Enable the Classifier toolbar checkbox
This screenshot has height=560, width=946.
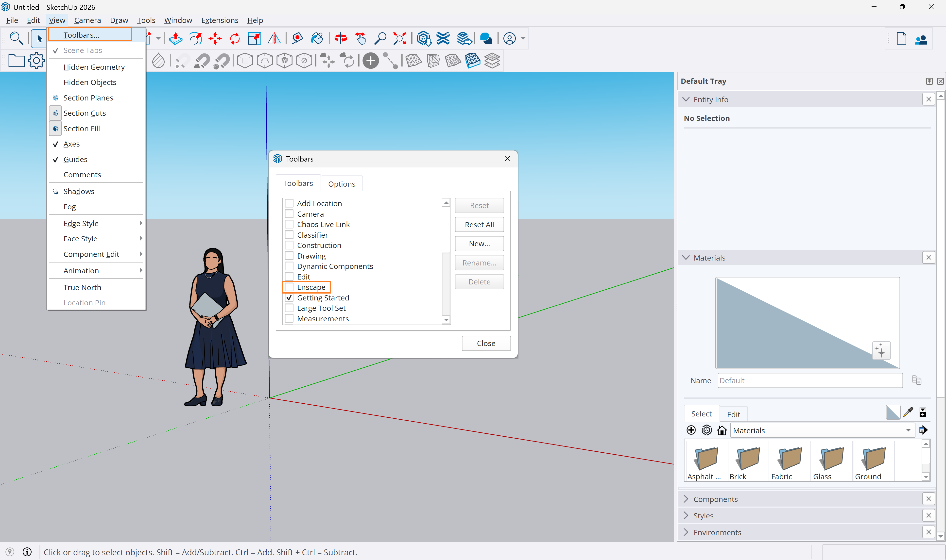pyautogui.click(x=289, y=235)
